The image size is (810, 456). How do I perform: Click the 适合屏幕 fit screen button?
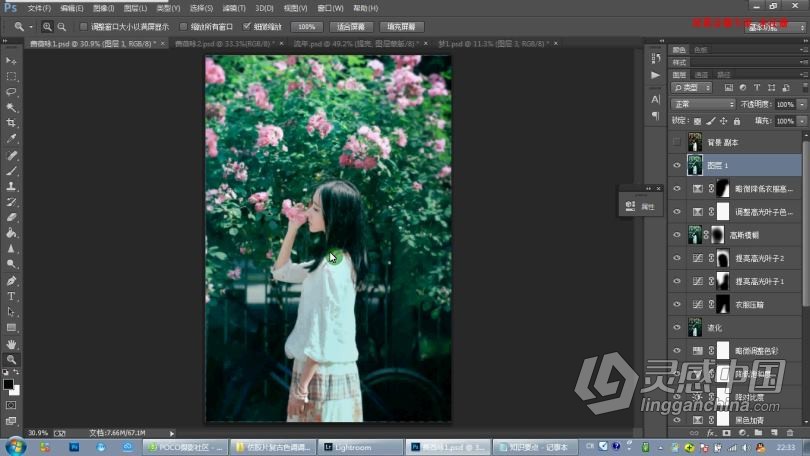click(351, 26)
